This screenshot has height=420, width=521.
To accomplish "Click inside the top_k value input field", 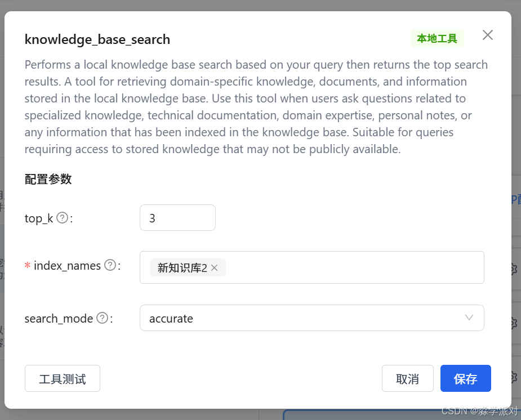I will click(x=177, y=217).
